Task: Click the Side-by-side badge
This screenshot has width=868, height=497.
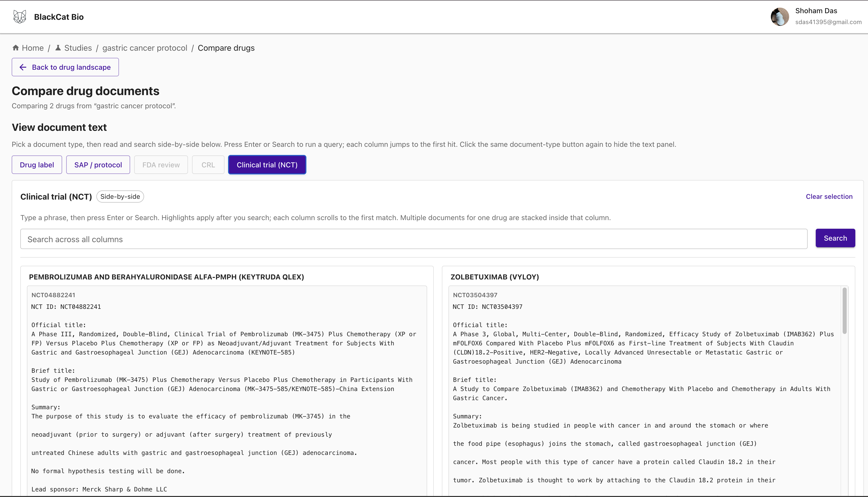Action: [120, 197]
